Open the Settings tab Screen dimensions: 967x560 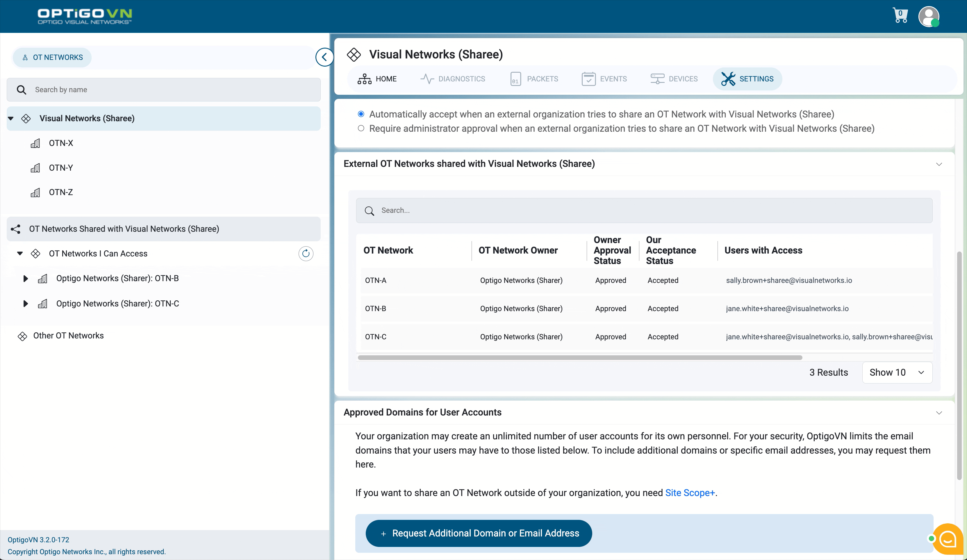tap(747, 79)
